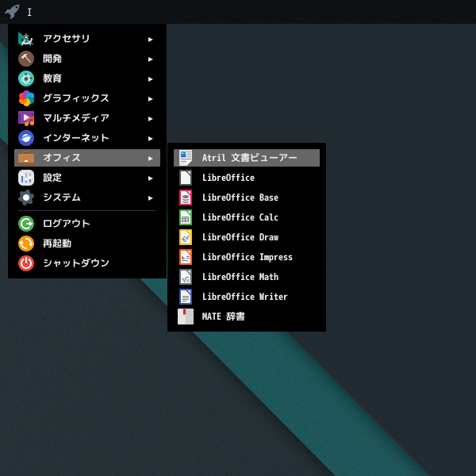Select the システム category label

[x=62, y=198]
